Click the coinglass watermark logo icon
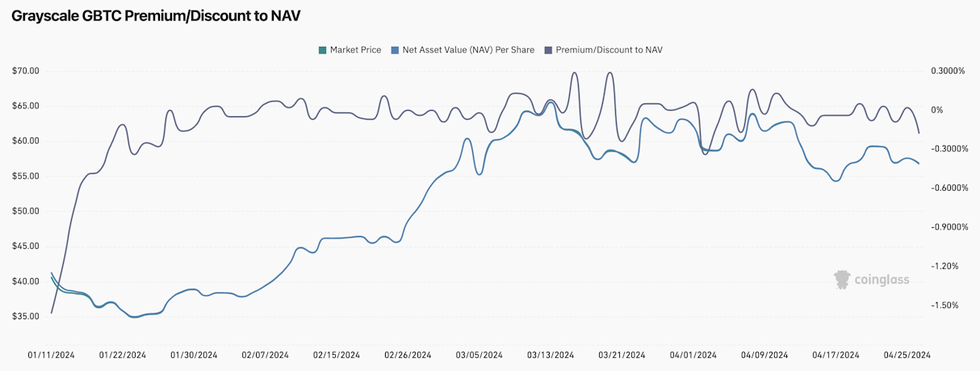Screen dimensions: 980x371 pyautogui.click(x=843, y=280)
